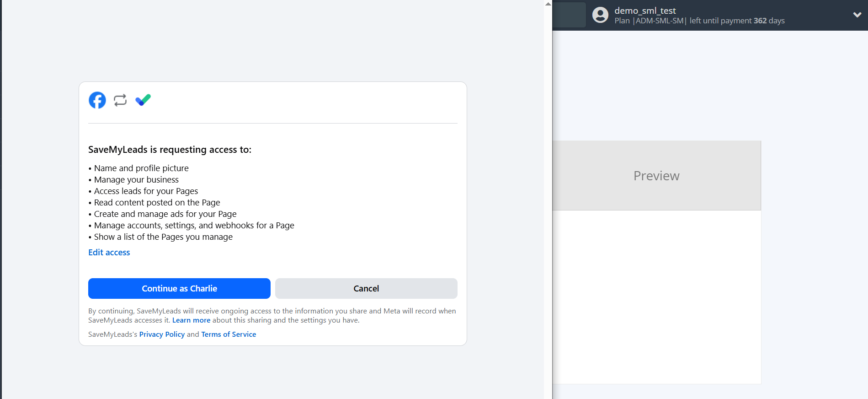Screen dimensions: 868x399
Task: Click the dark box left of avatar
Action: pyautogui.click(x=569, y=15)
